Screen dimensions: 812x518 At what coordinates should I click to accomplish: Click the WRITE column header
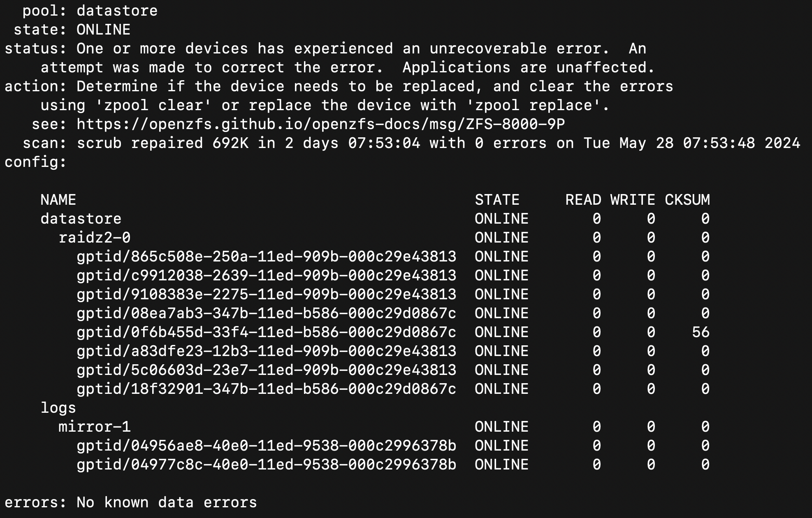pos(633,200)
